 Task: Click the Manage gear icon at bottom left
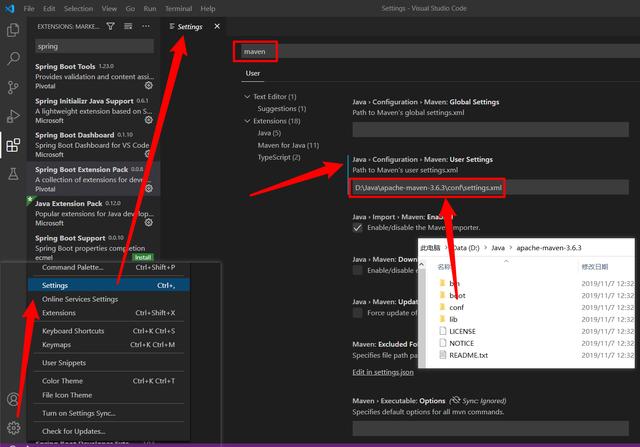tap(13, 428)
